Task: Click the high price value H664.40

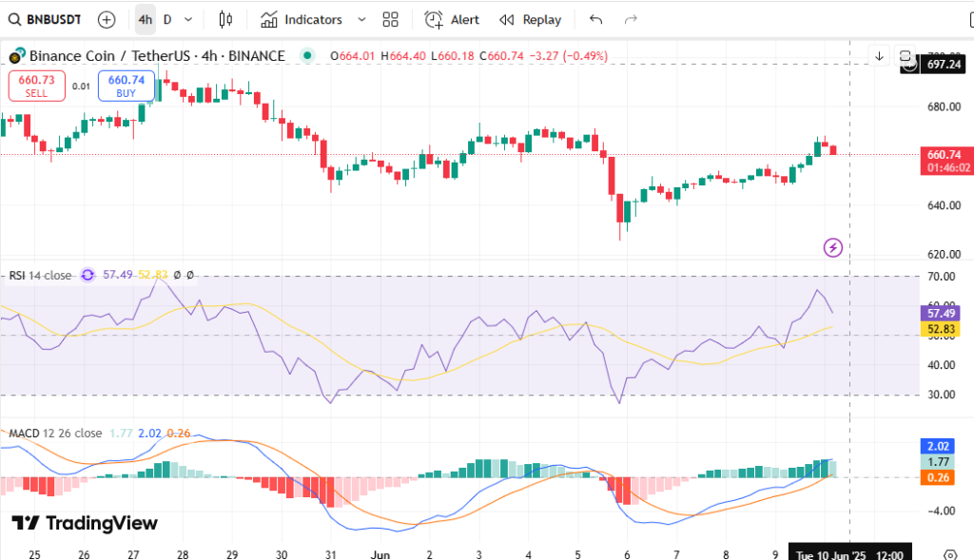Action: point(403,56)
